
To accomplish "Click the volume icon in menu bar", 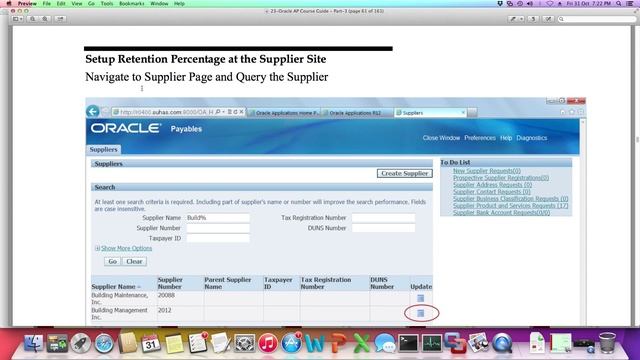I will click(530, 3).
